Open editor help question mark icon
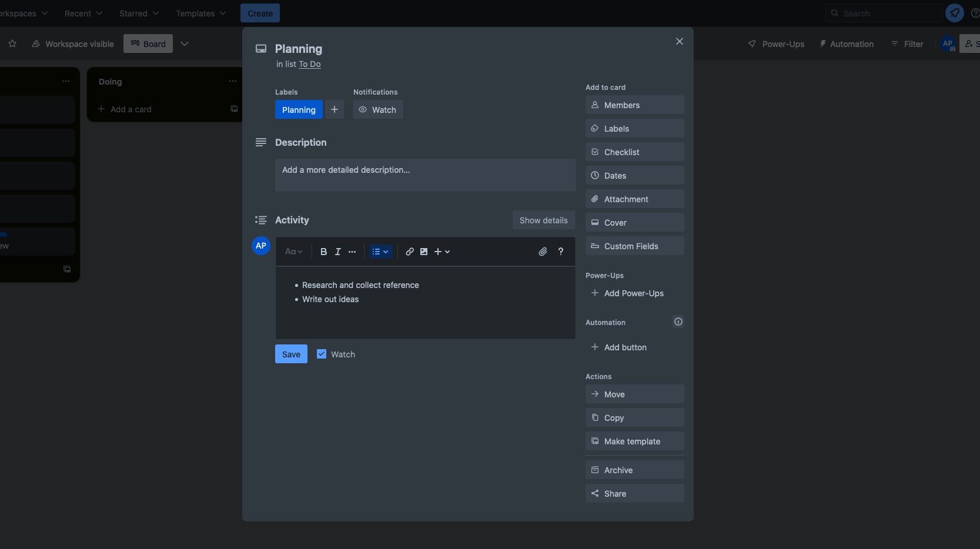 tap(561, 252)
